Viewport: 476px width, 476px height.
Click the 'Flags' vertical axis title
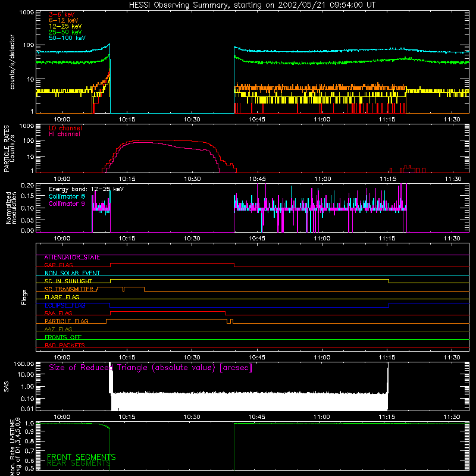click(x=24, y=297)
